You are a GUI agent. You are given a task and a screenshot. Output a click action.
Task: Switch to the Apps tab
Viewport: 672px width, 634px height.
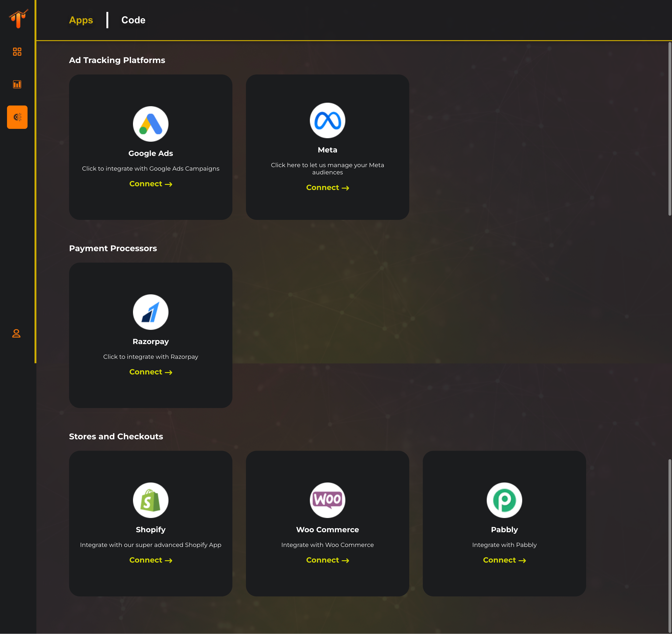[81, 20]
